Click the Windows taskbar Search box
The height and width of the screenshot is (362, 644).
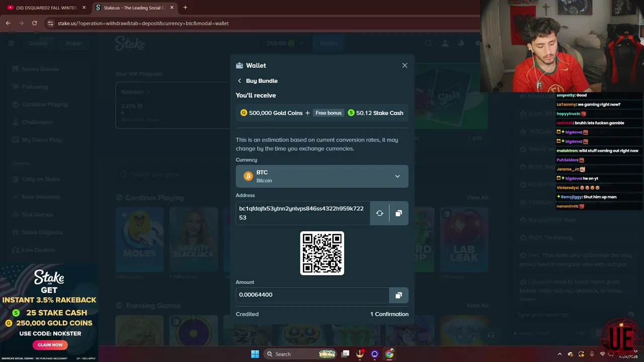[300, 354]
